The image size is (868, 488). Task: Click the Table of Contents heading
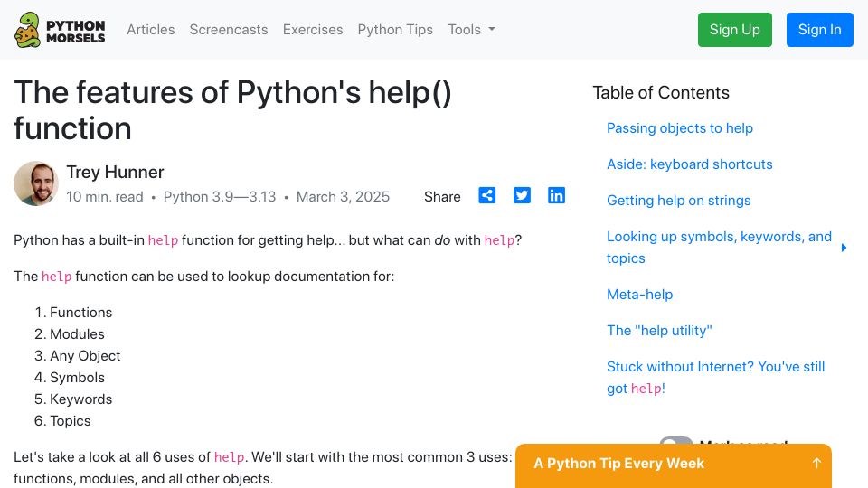tap(661, 92)
